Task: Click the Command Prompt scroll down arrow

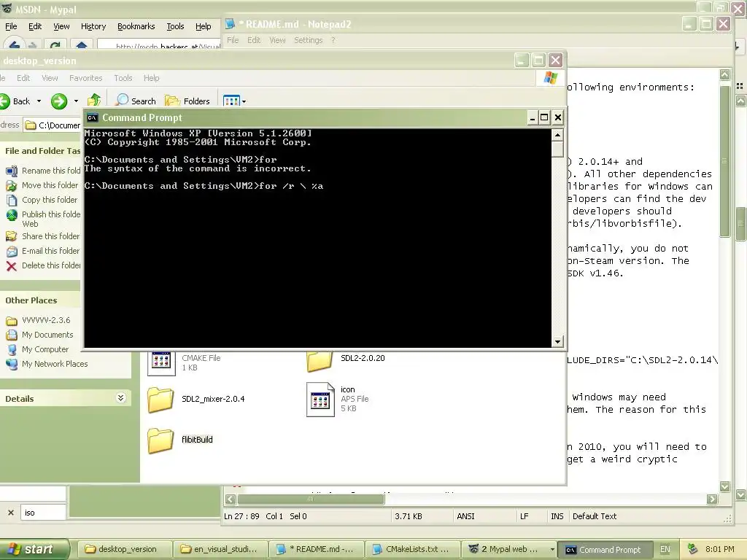Action: pos(557,341)
